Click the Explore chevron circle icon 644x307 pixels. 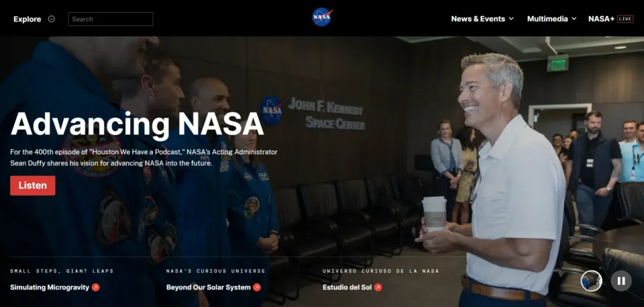click(52, 19)
